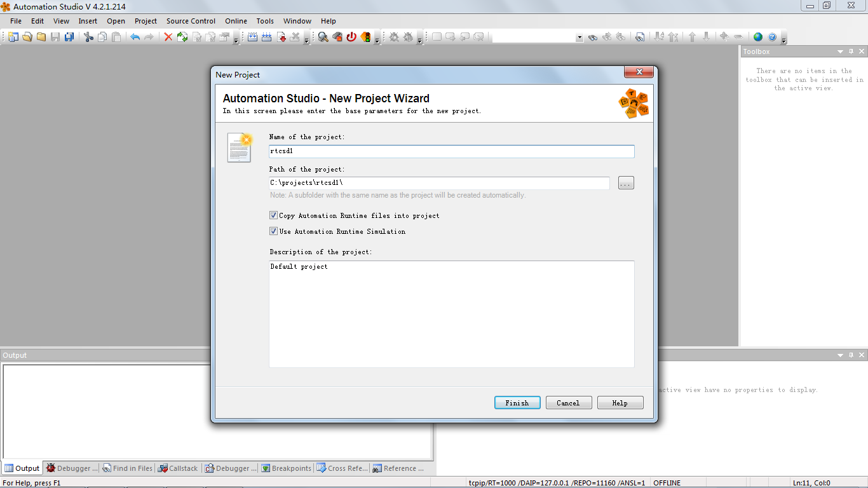
Task: Click the browse (...) path button
Action: [x=626, y=183]
